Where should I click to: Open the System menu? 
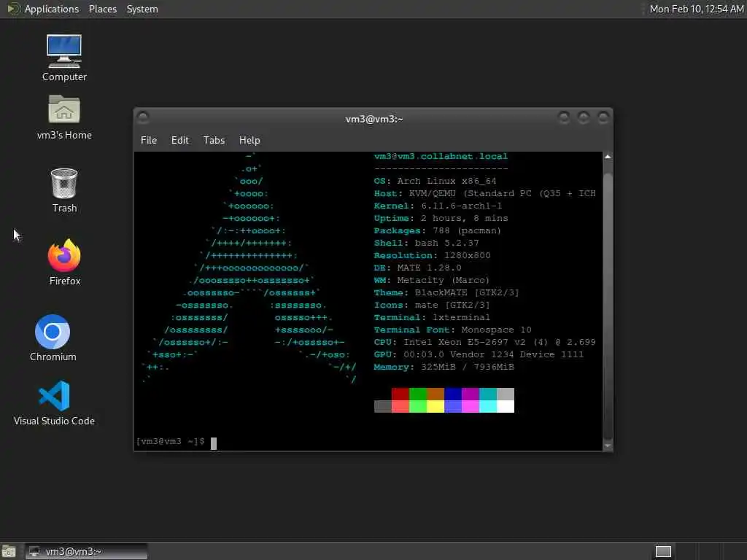tap(142, 9)
